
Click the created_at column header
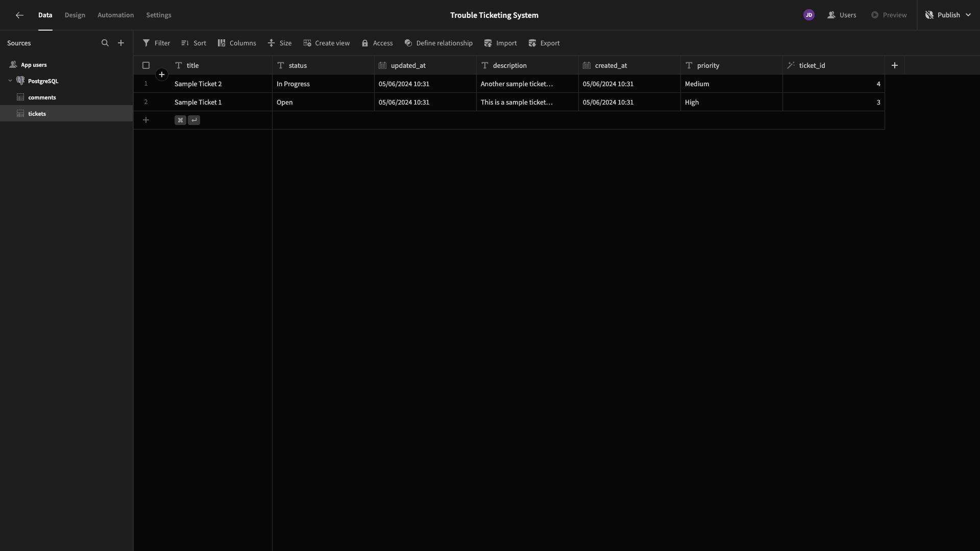629,65
